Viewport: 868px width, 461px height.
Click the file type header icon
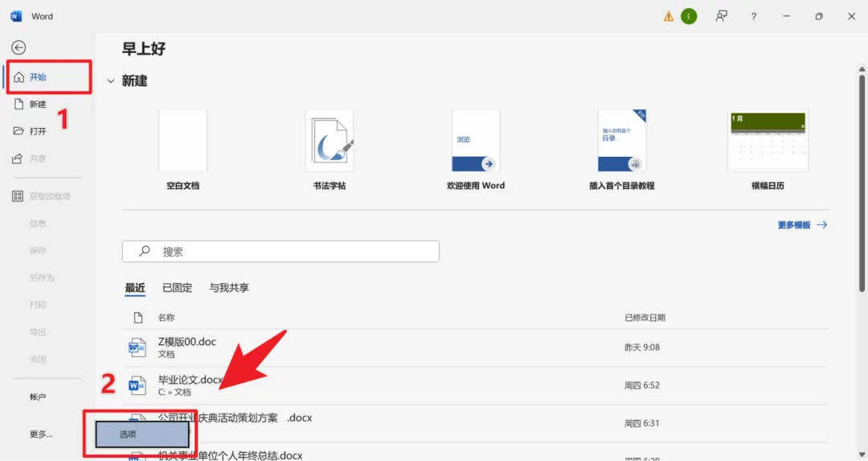pyautogui.click(x=138, y=318)
